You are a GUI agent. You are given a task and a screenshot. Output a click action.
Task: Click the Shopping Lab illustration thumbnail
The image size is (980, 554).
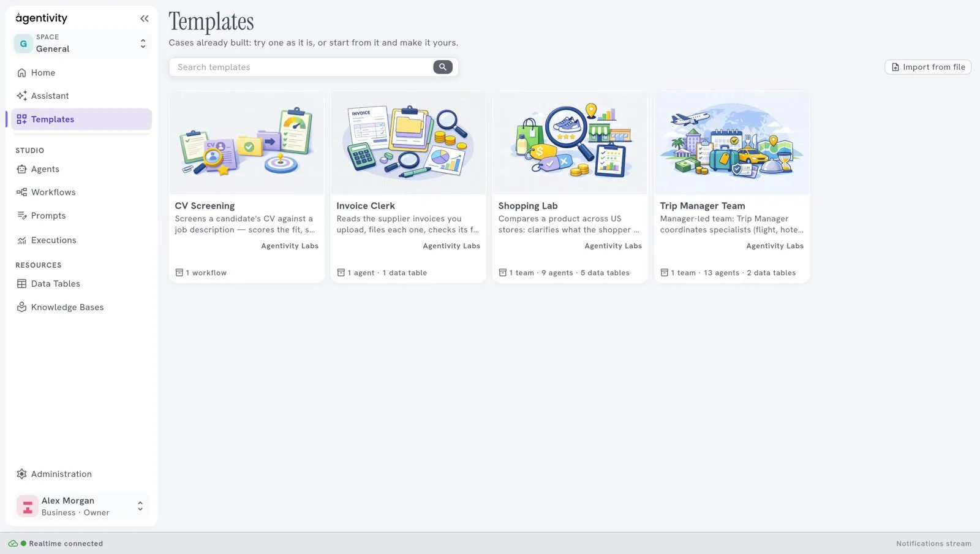coord(570,143)
